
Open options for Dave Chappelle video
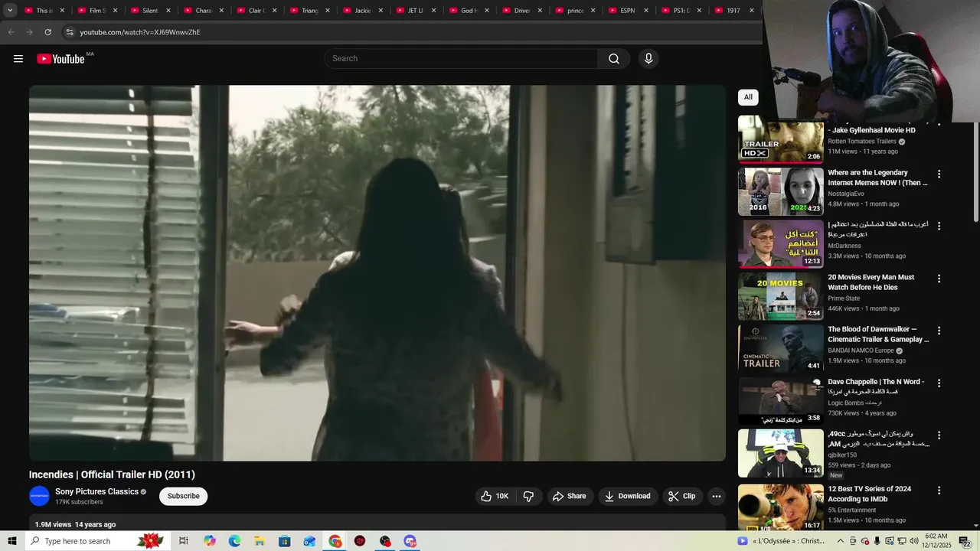click(939, 383)
